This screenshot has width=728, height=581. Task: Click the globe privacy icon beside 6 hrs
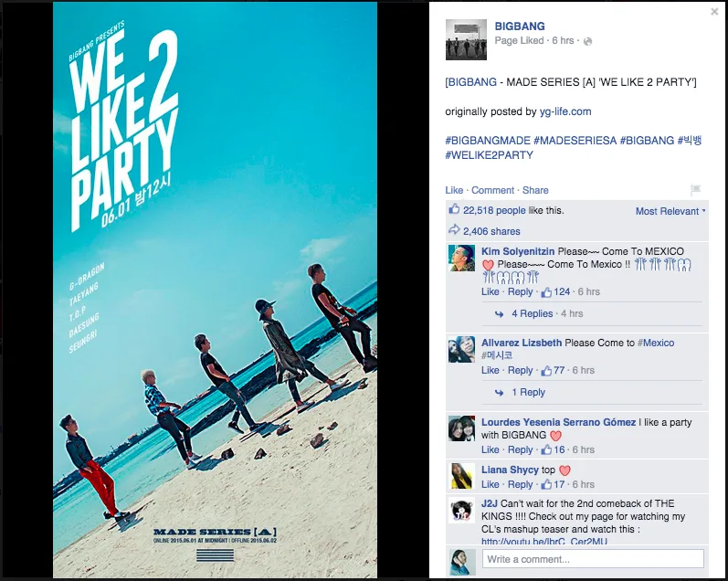587,41
